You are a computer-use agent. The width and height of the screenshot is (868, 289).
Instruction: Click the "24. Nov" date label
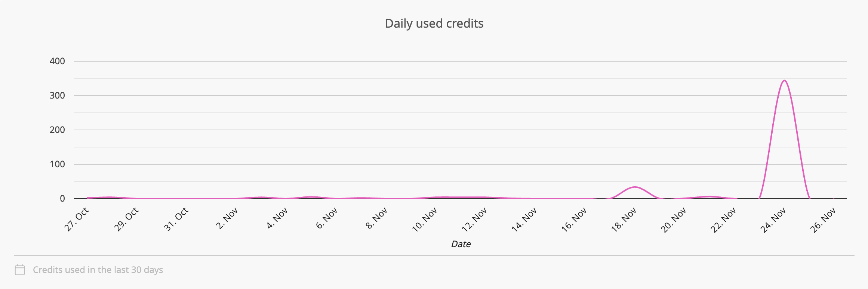[773, 220]
